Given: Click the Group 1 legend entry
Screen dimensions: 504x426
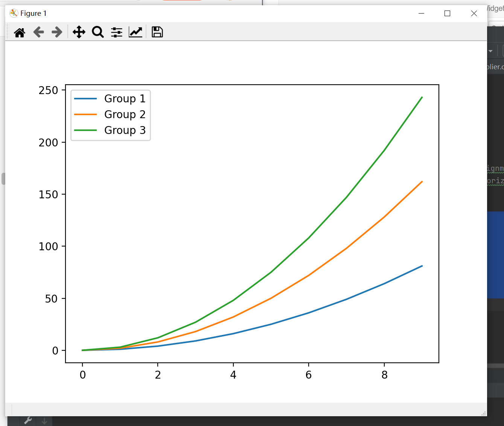Looking at the screenshot, I should tap(110, 99).
